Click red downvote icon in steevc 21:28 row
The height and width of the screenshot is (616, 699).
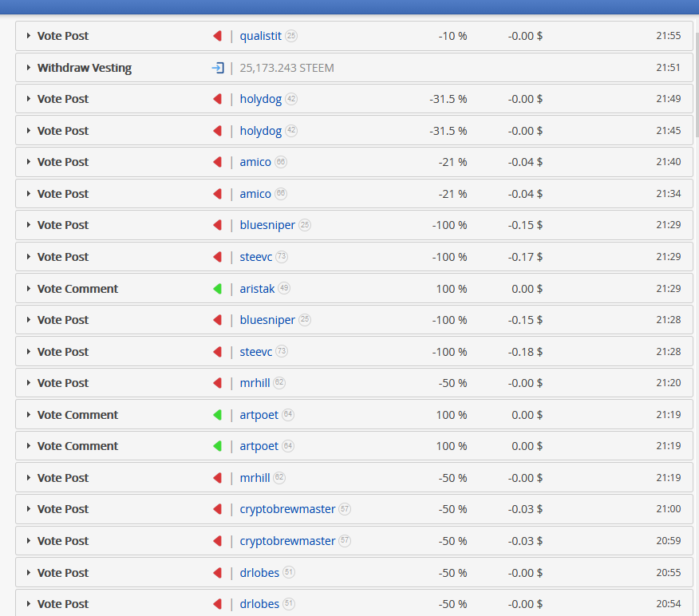coord(218,352)
